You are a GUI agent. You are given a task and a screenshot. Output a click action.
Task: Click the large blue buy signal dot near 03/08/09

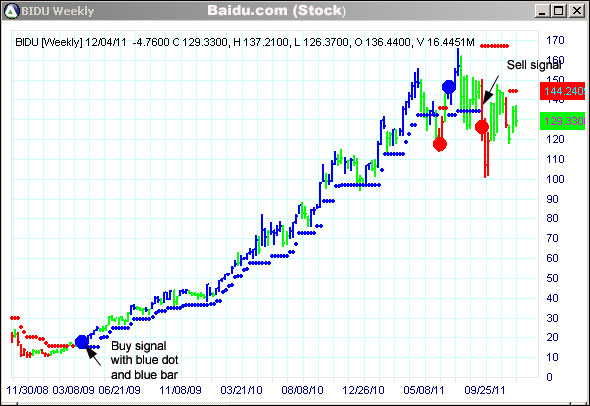82,342
